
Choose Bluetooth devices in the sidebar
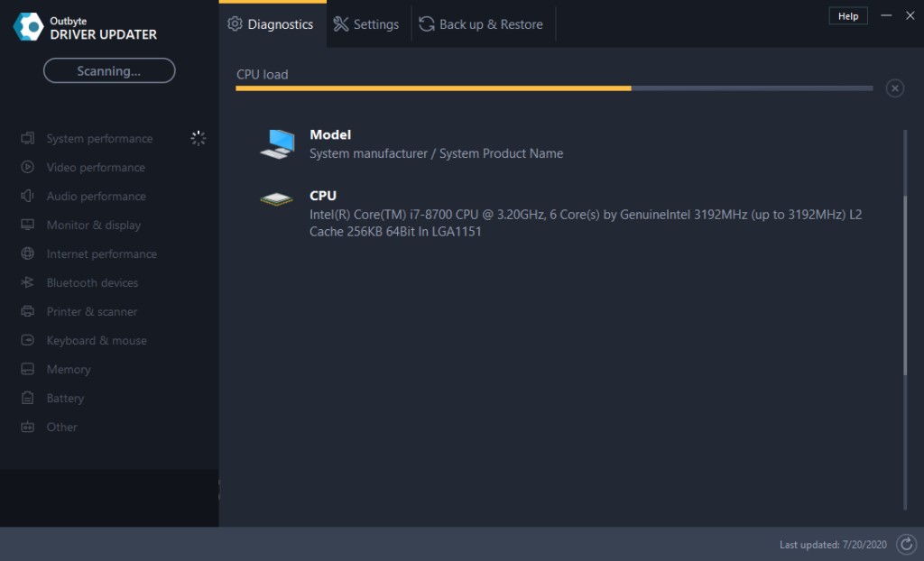[93, 283]
